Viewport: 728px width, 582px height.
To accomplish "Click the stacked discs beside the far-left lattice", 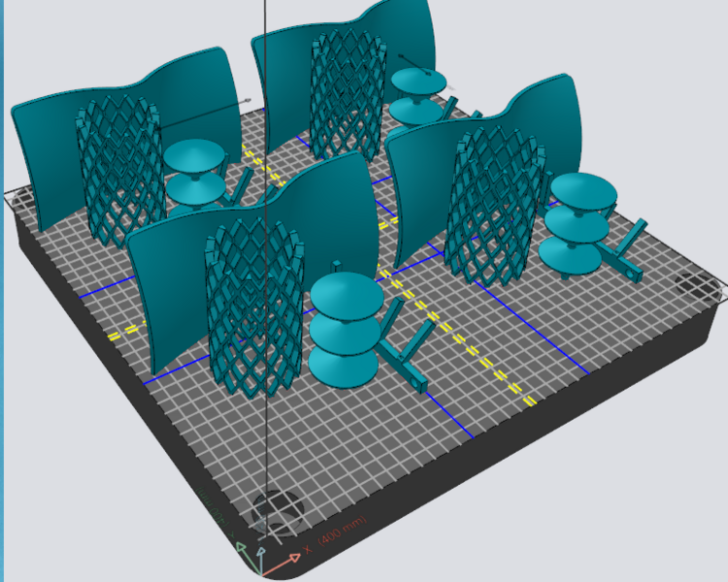I will coord(193,173).
